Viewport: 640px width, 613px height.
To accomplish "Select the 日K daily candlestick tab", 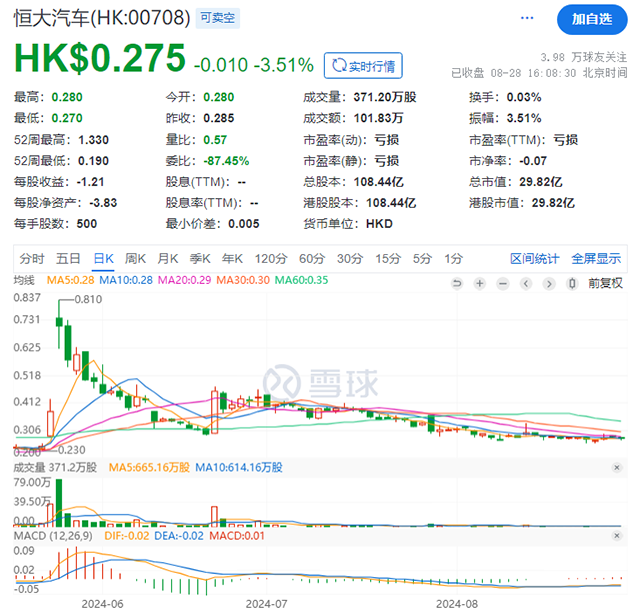I will click(103, 259).
